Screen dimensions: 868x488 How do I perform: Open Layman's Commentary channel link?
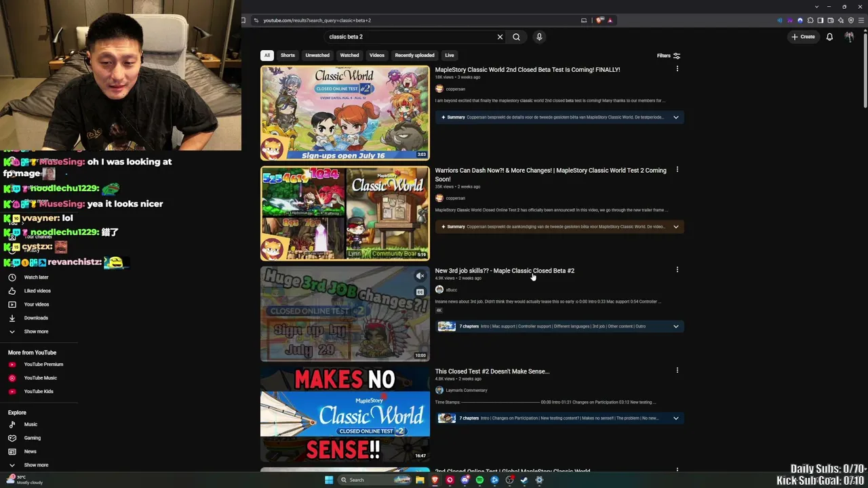point(467,390)
